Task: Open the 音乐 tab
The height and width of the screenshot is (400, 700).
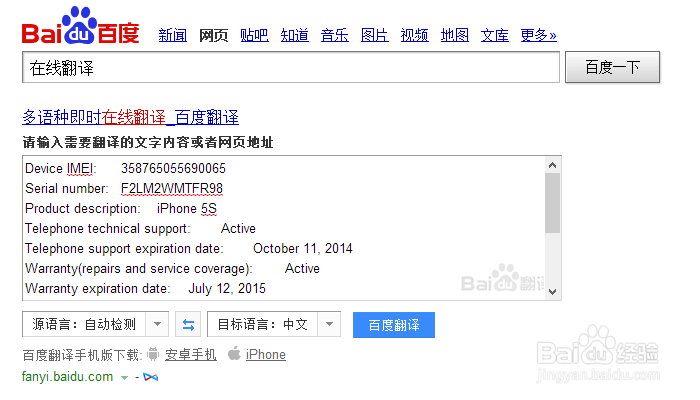Action: point(334,35)
